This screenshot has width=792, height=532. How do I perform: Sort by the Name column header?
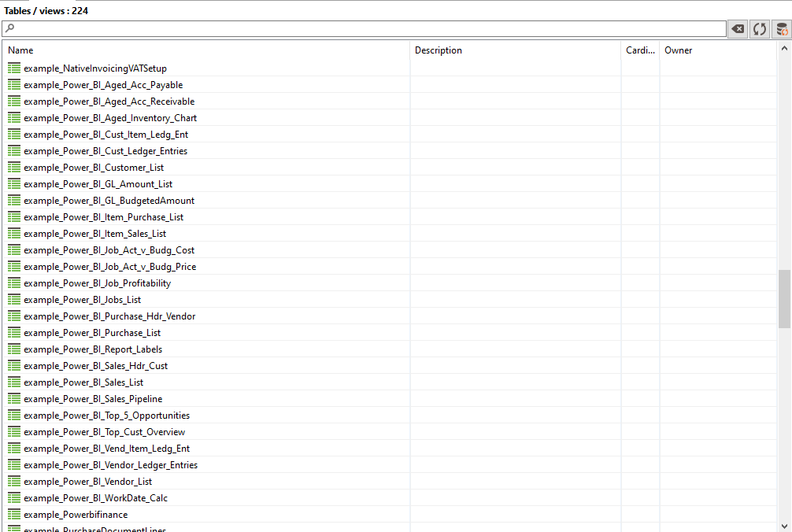click(x=206, y=50)
